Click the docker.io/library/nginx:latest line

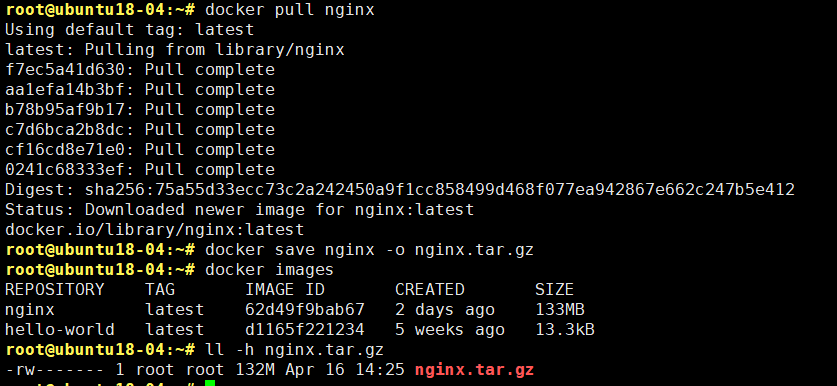click(x=155, y=230)
